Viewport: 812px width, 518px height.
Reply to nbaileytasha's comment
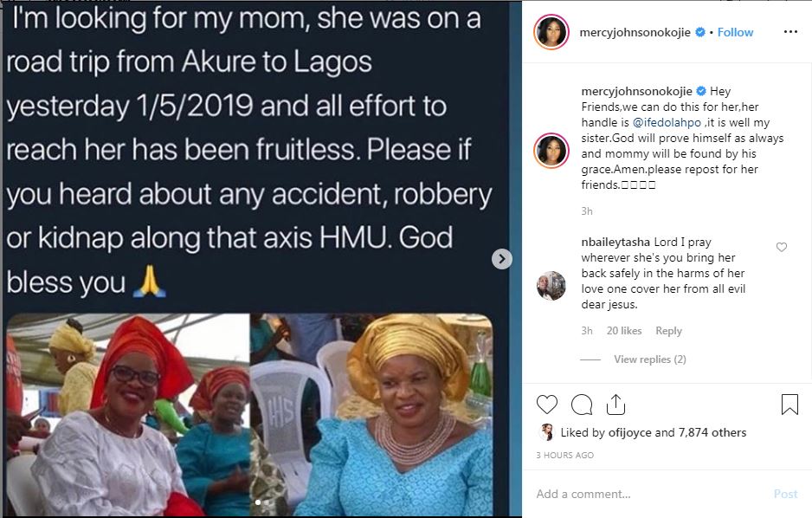(x=668, y=331)
